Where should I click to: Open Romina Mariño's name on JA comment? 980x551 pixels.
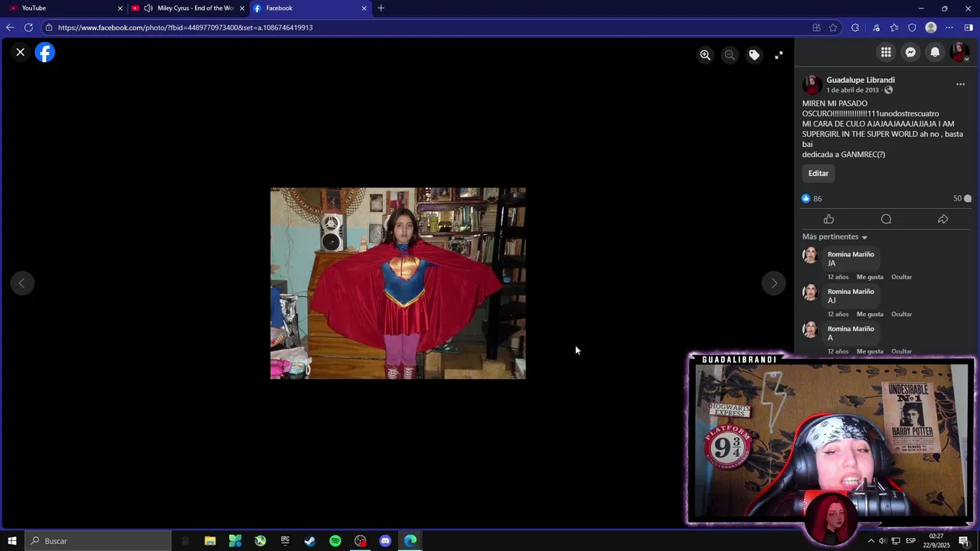click(851, 254)
